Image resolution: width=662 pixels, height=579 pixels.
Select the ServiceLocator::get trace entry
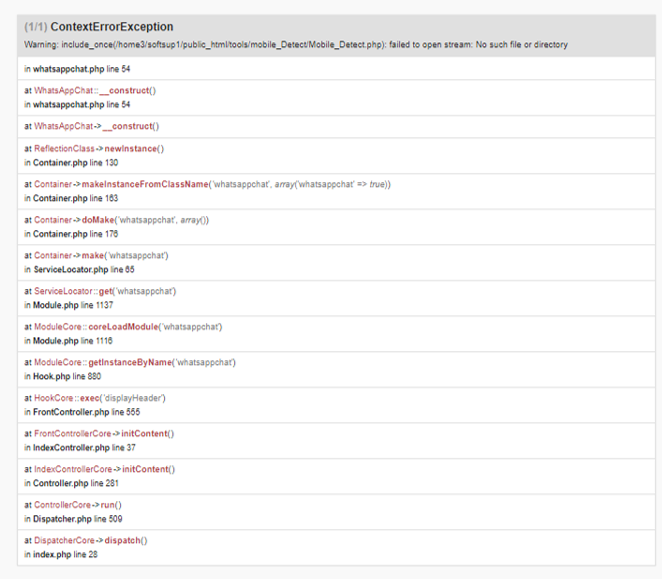click(x=336, y=298)
